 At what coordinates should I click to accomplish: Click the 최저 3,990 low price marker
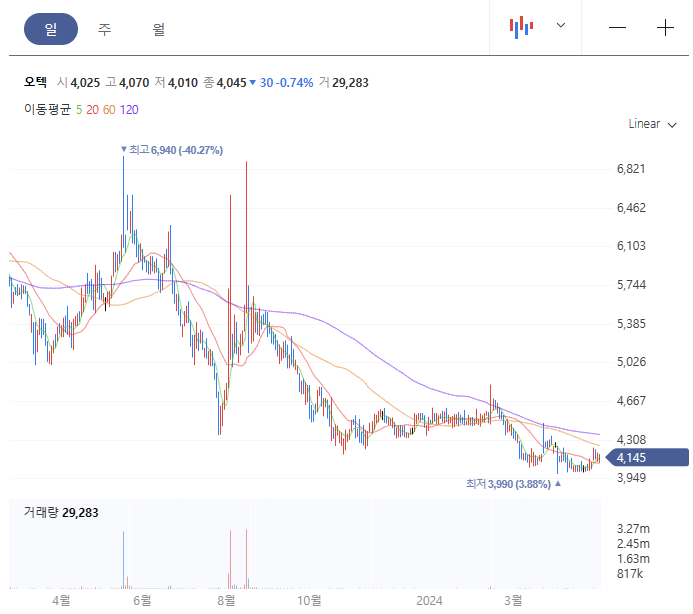pos(513,484)
